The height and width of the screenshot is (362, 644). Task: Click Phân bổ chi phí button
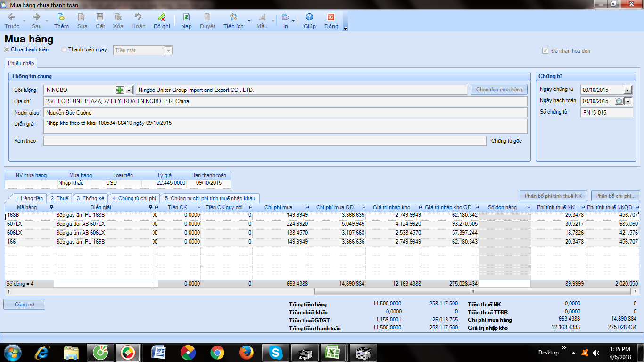tap(615, 196)
